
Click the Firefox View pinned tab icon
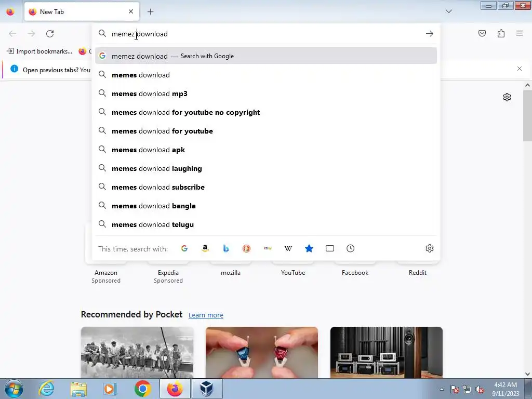[10, 12]
